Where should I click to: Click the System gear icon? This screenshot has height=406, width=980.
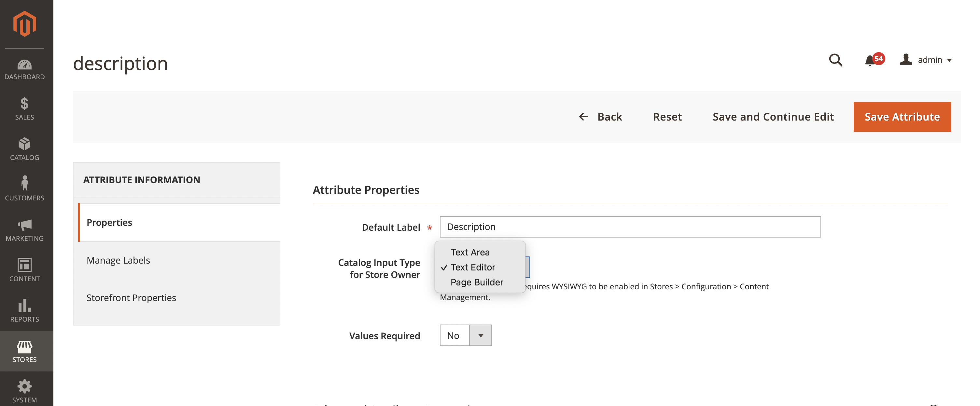[x=24, y=388]
